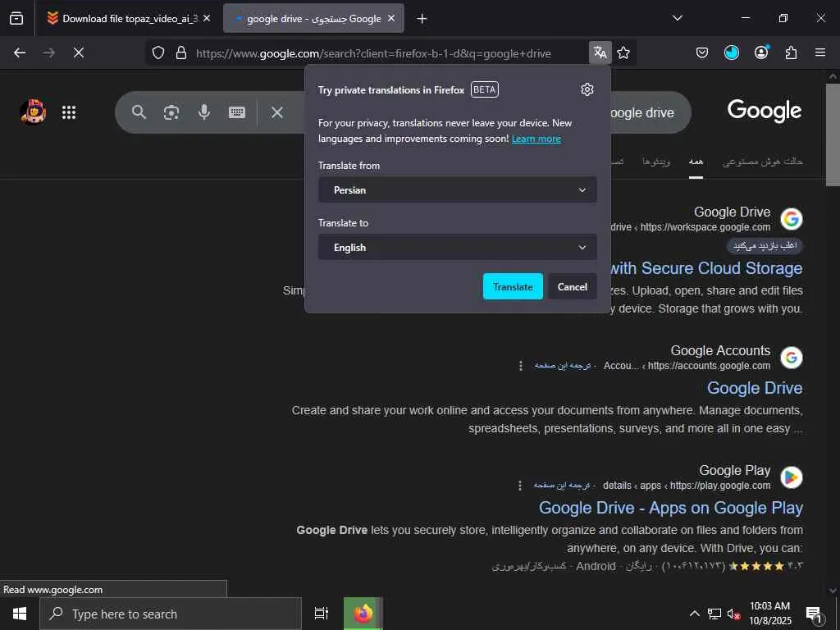Image resolution: width=840 pixels, height=630 pixels.
Task: Open the Google Drive accounts result link
Action: pyautogui.click(x=755, y=388)
